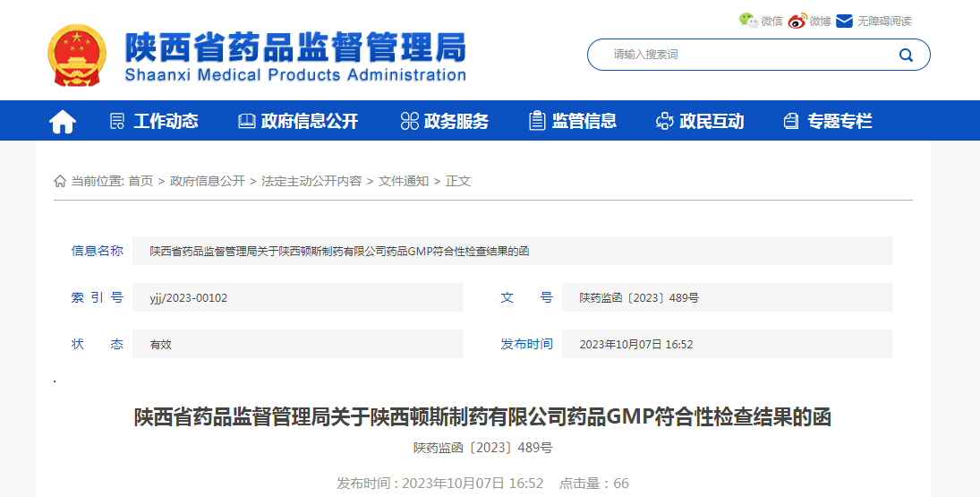Open the WeChat icon link

[x=748, y=21]
